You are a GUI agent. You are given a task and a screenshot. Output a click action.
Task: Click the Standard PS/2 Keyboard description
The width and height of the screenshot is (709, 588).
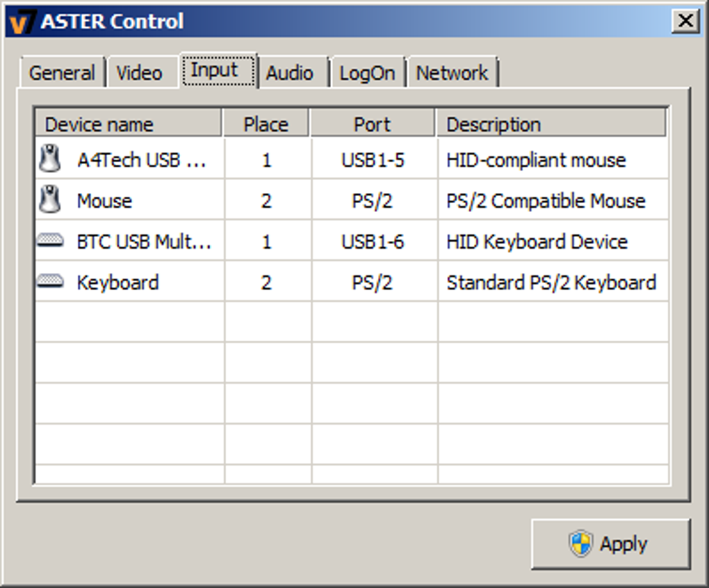click(x=552, y=282)
